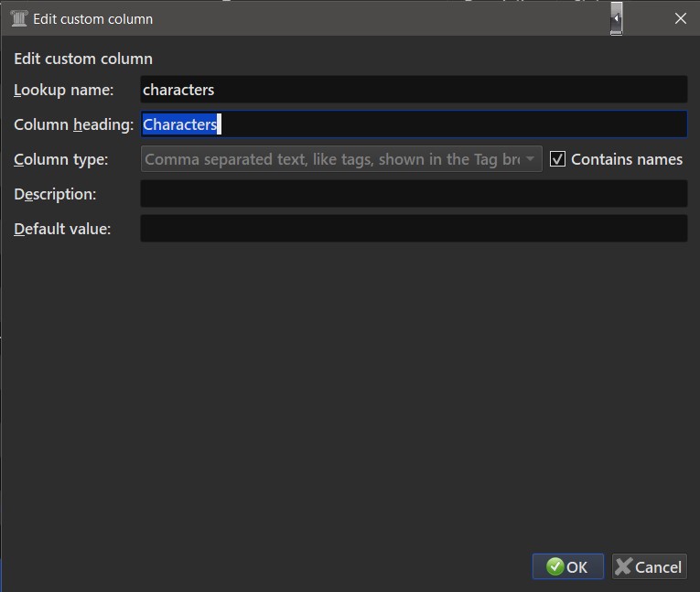Uncheck the Contains names checkbox

[x=557, y=159]
